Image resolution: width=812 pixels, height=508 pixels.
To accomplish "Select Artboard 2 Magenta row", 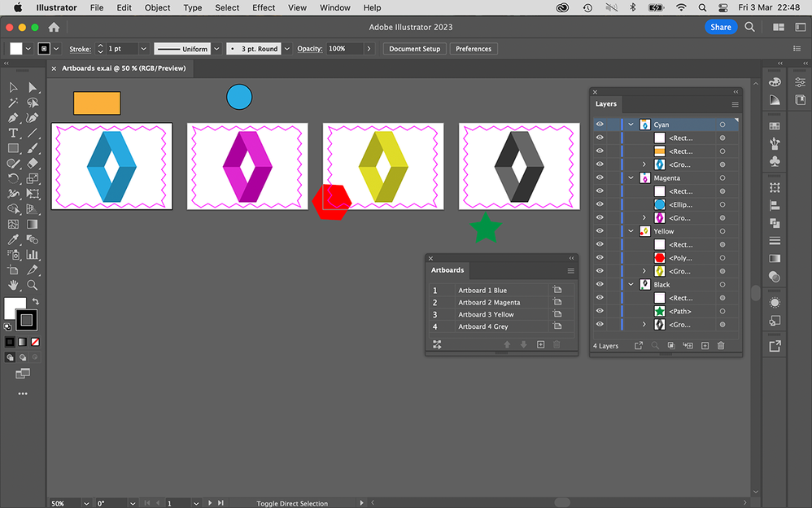I will point(501,302).
